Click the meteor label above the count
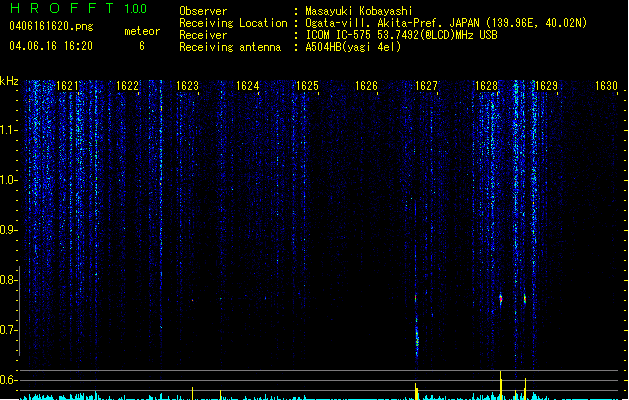Screen dimensions: 629x400 (142, 31)
